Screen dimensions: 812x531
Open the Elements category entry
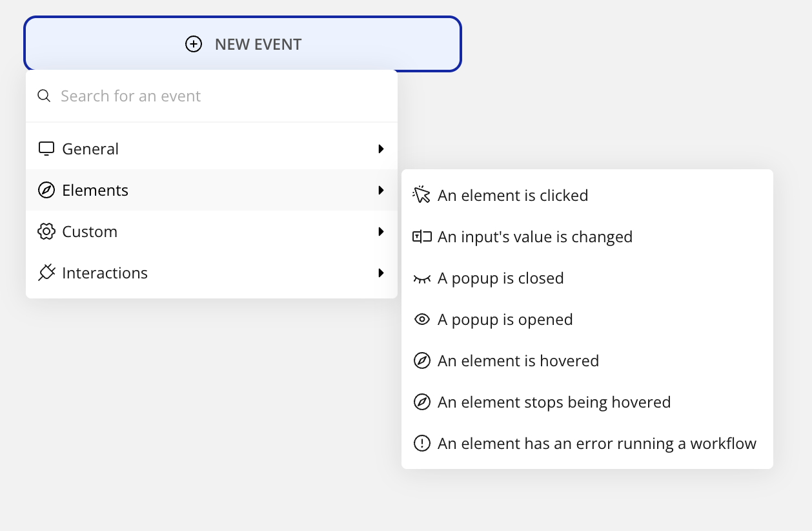pos(95,191)
